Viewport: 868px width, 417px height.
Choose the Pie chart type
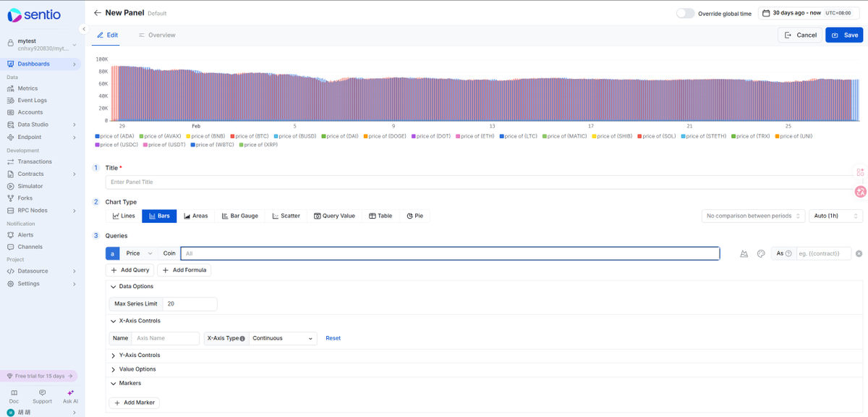415,216
